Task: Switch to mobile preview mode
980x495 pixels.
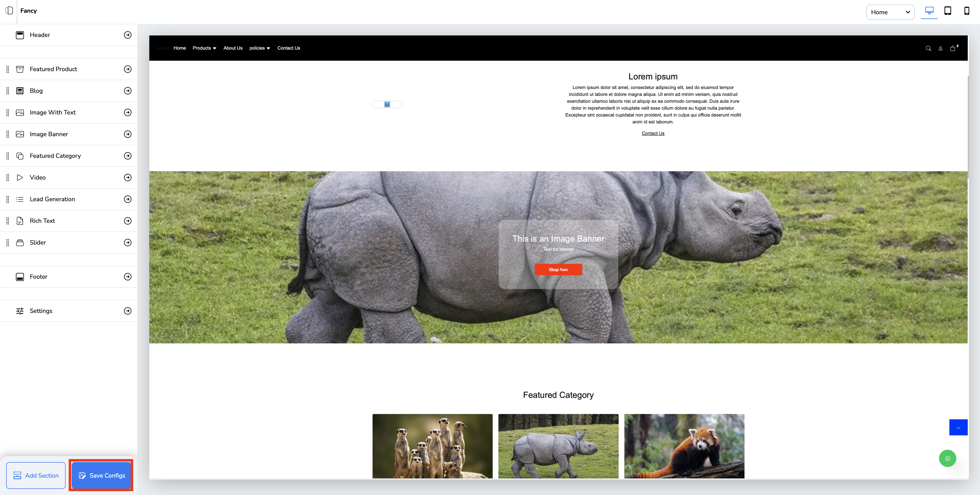Action: [966, 11]
